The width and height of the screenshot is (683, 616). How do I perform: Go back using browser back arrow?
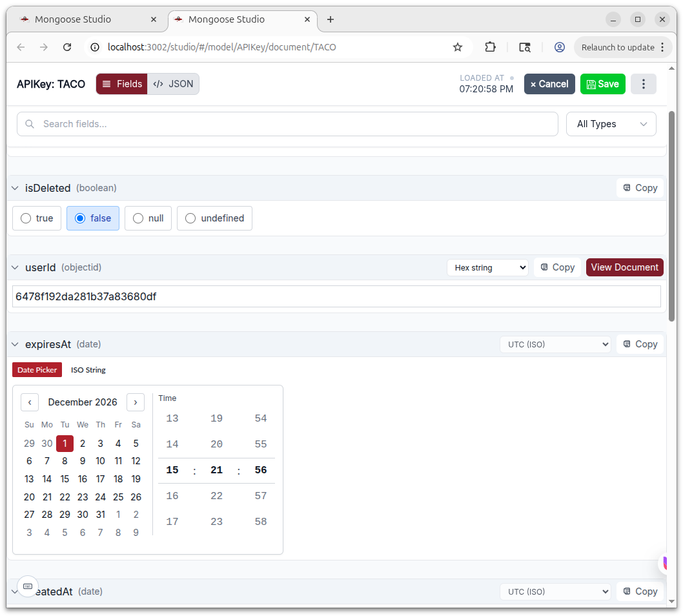point(21,47)
